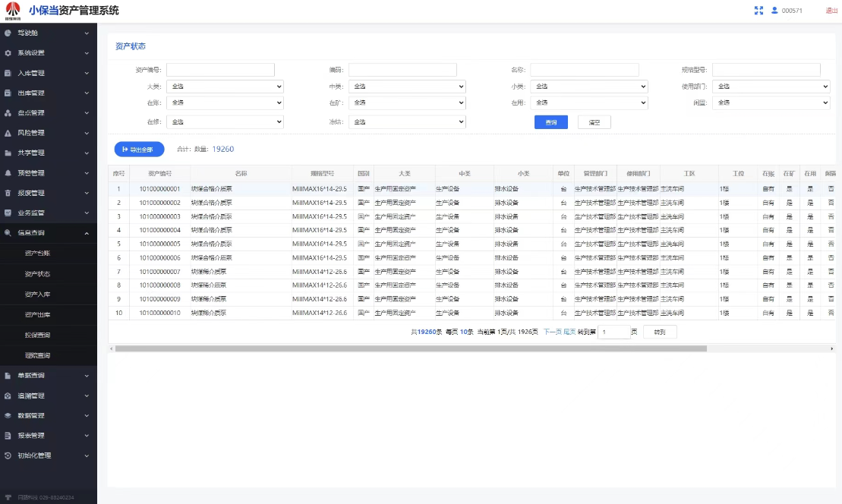Click the bell icon for 预警管理
The width and height of the screenshot is (842, 504).
click(x=8, y=173)
